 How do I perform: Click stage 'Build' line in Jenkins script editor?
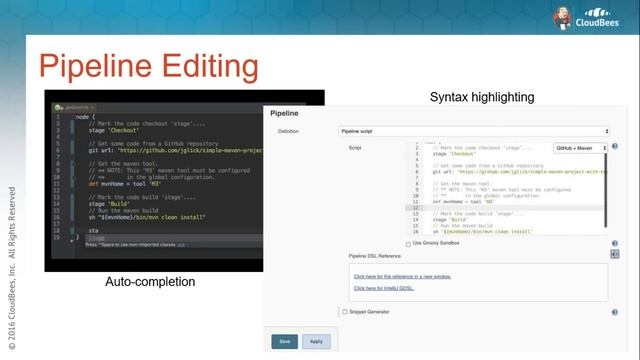click(450, 220)
